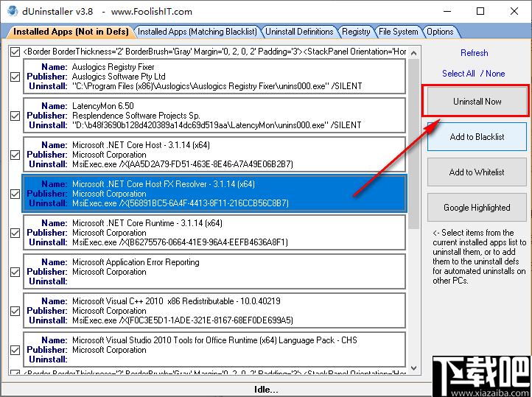Click the list scroll up arrow
The height and width of the screenshot is (397, 532).
click(413, 53)
